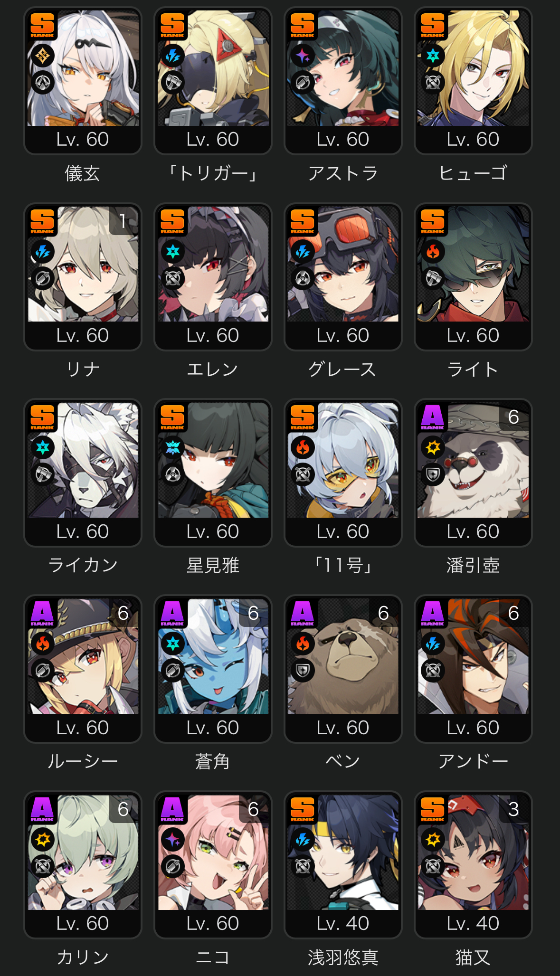Click the ice attribute icon on ヒューゴ
Screen dimensions: 560x976
433,56
